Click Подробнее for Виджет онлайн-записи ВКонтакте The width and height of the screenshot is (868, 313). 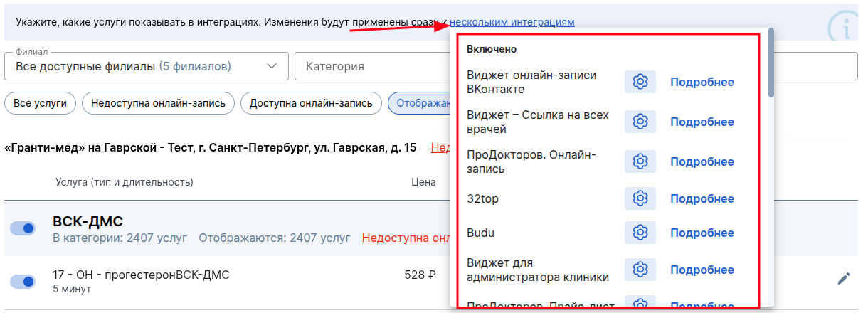[x=702, y=82]
